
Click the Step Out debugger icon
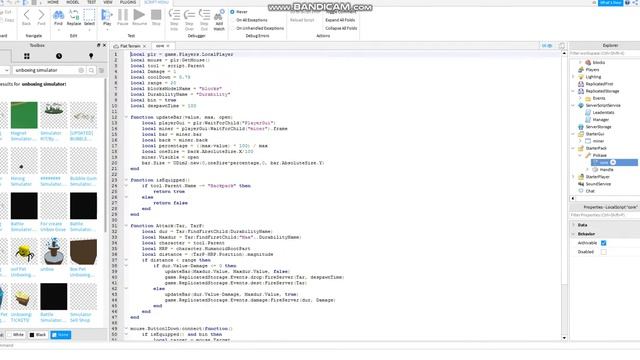pyautogui.click(x=204, y=20)
